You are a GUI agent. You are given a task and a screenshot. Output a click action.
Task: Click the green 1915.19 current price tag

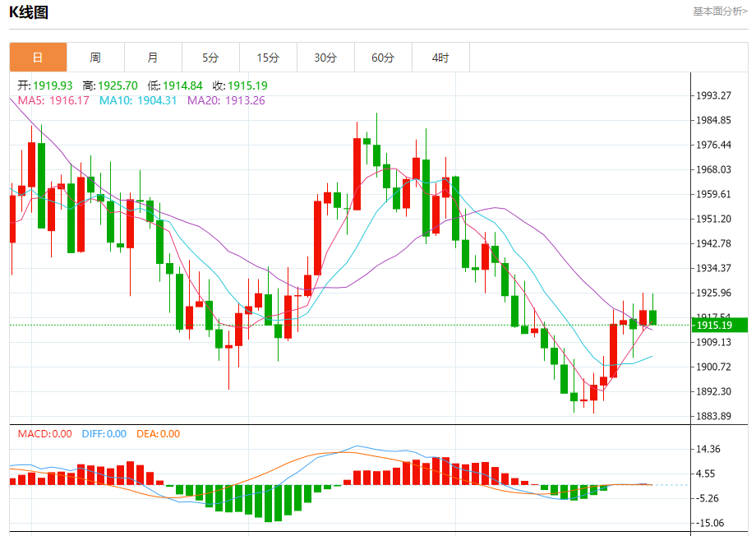click(720, 326)
